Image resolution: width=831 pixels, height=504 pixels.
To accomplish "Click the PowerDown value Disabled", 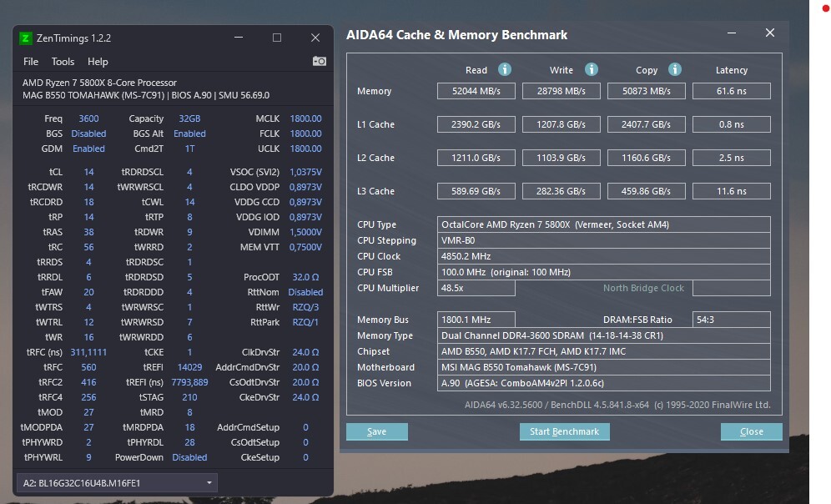I will click(189, 457).
